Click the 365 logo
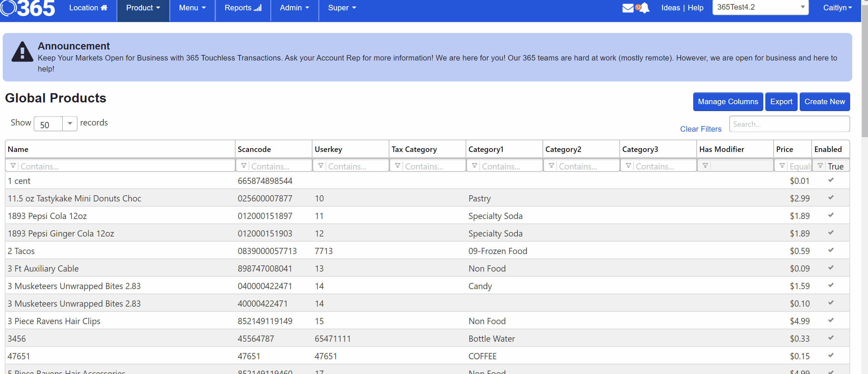Image resolution: width=868 pixels, height=374 pixels. 28,8
